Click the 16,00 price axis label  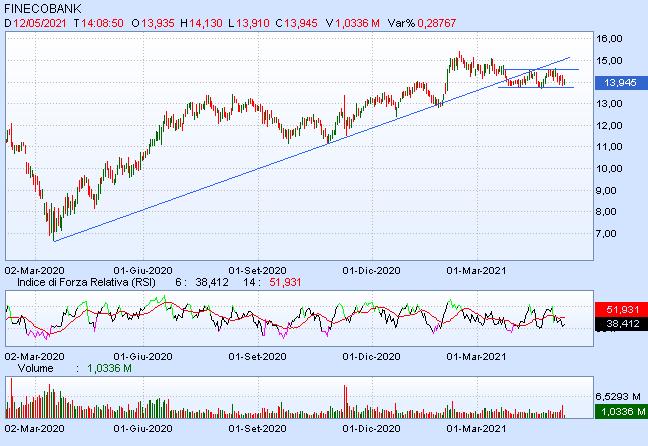pyautogui.click(x=609, y=39)
